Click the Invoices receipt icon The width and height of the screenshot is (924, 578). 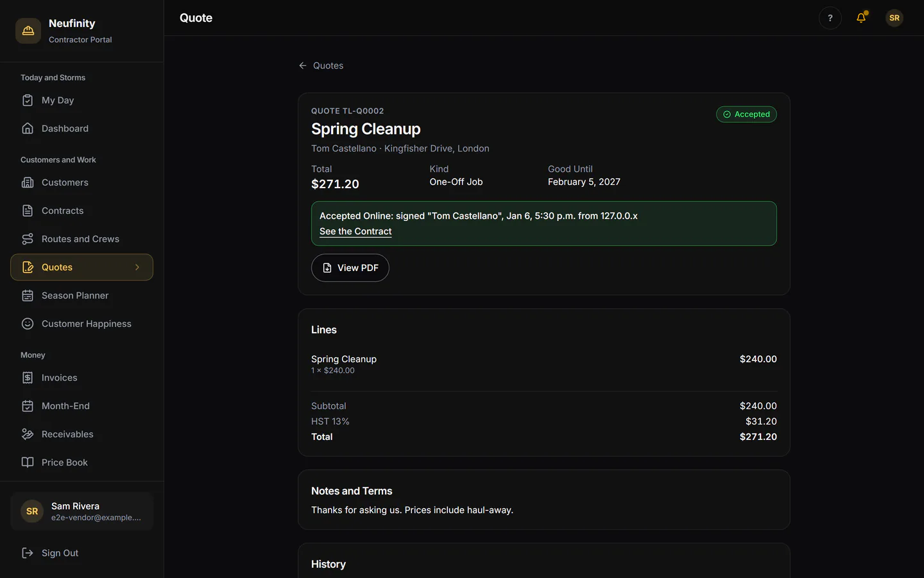[x=28, y=378]
